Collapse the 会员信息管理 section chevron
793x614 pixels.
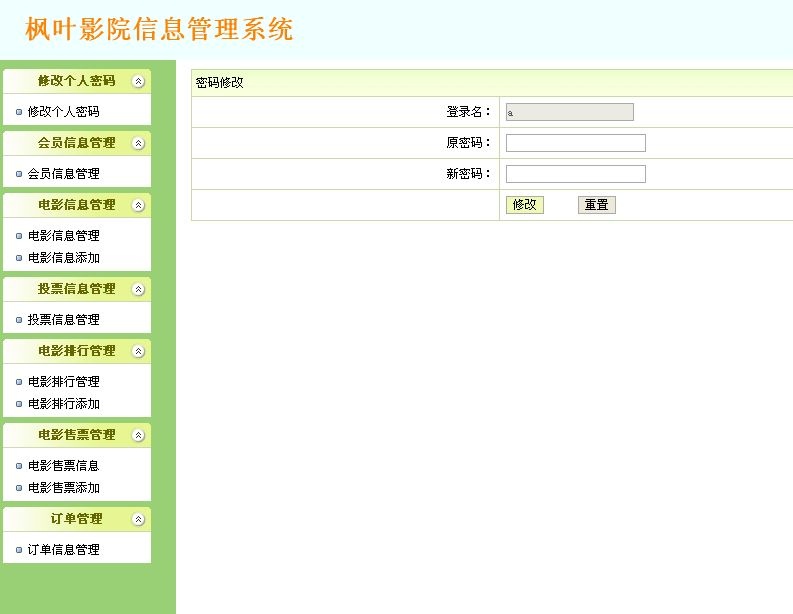138,143
